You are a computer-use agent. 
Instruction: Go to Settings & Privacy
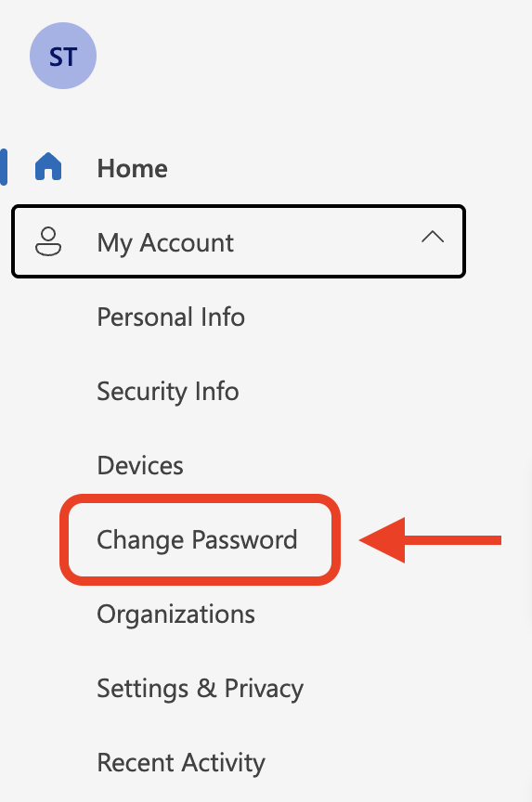[200, 689]
